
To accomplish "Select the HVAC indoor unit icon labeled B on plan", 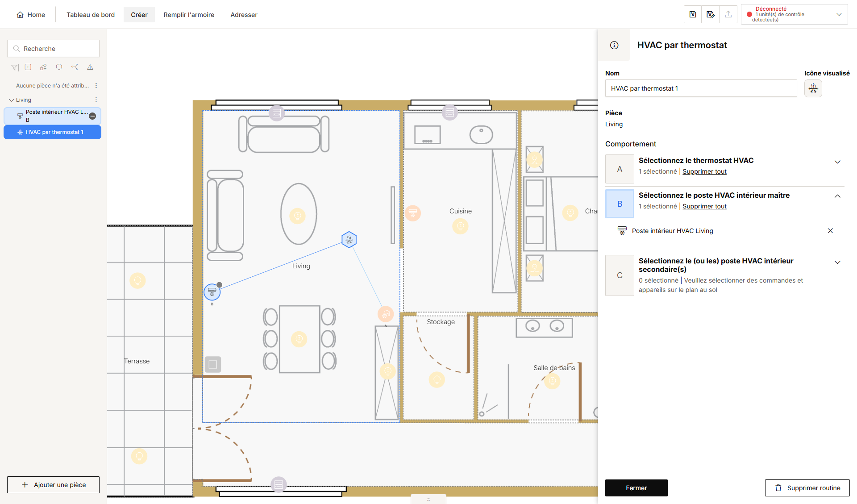I will (x=212, y=292).
